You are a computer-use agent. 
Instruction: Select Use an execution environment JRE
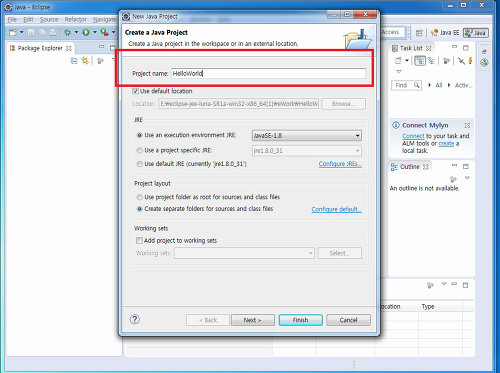coord(140,135)
